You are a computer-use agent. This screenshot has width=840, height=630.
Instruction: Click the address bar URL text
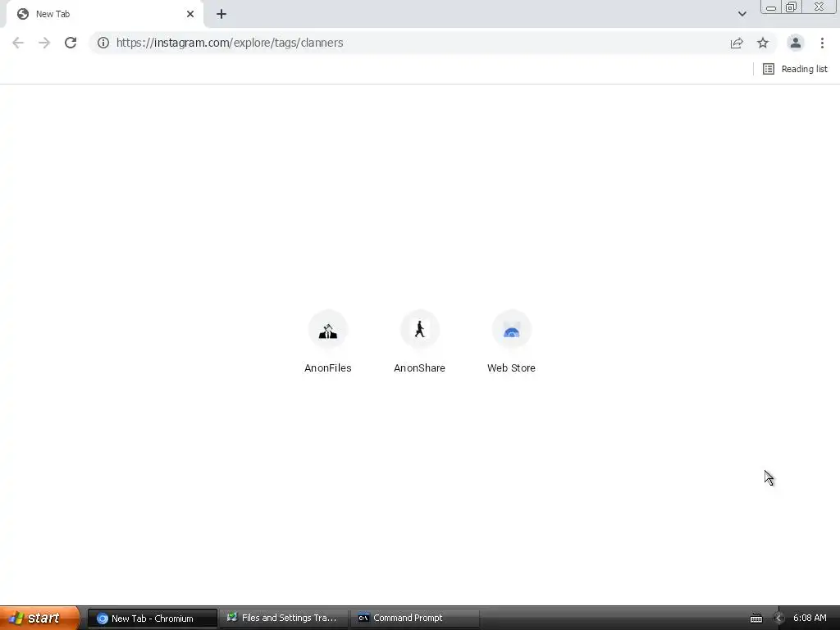(x=230, y=43)
